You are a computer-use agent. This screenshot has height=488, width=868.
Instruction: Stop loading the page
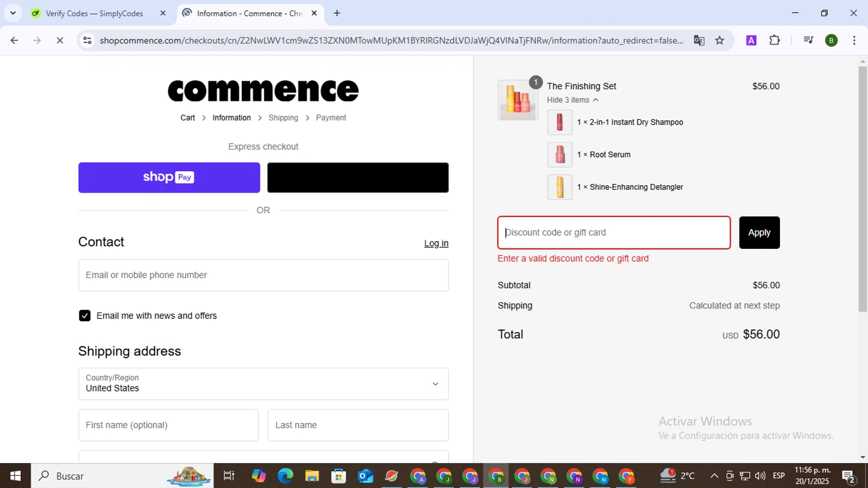click(60, 41)
